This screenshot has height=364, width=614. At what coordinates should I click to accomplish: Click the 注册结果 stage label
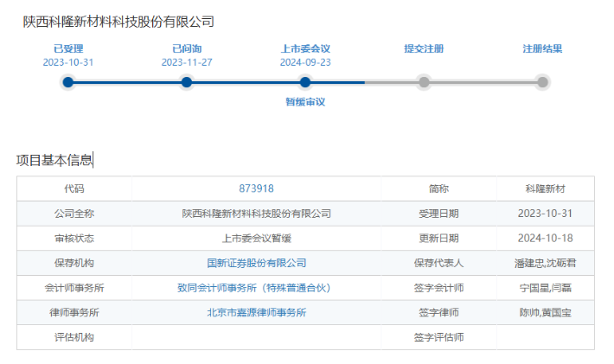(542, 49)
